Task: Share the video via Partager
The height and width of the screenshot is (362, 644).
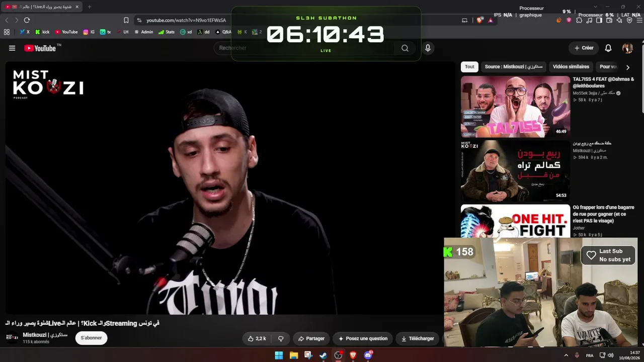Action: 311,339
